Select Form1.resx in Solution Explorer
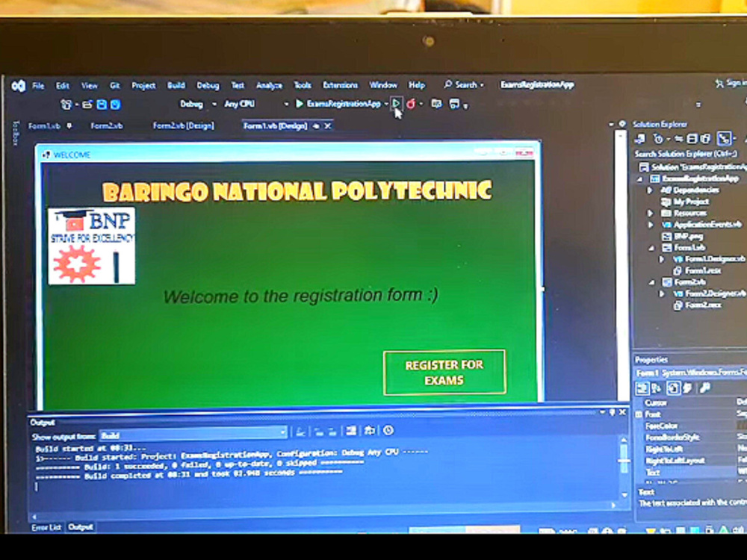The height and width of the screenshot is (560, 747). [x=703, y=270]
